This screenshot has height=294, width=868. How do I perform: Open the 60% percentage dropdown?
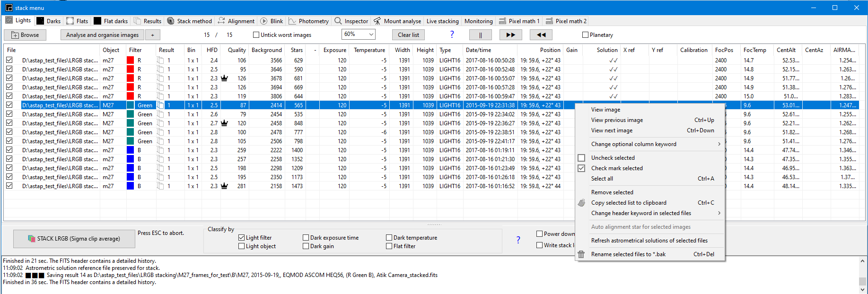[x=358, y=34]
